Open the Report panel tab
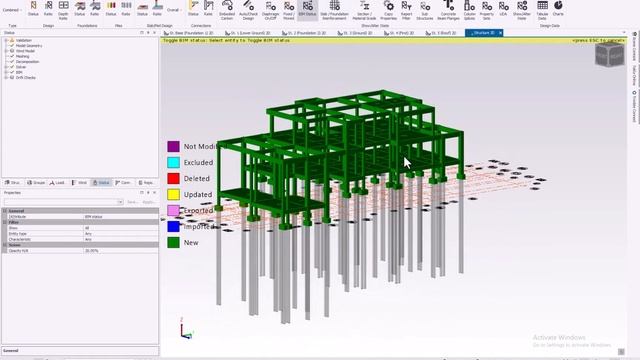This screenshot has height=360, width=640. point(145,182)
